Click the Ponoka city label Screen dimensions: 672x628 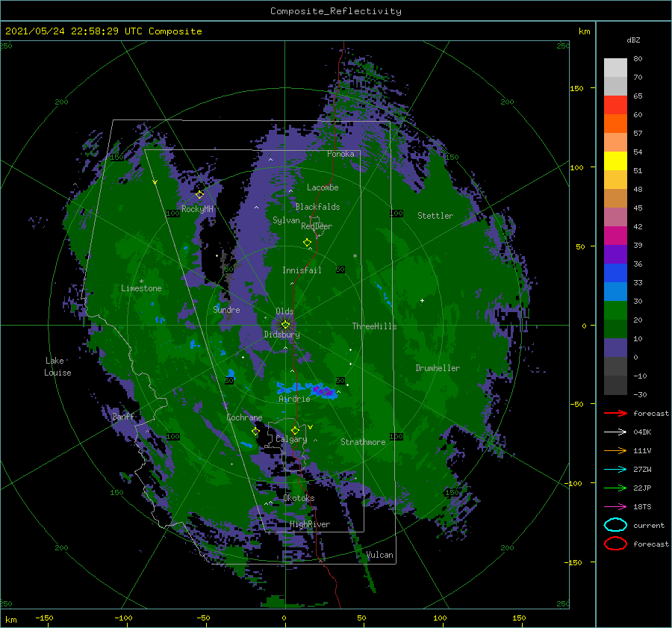tap(340, 154)
